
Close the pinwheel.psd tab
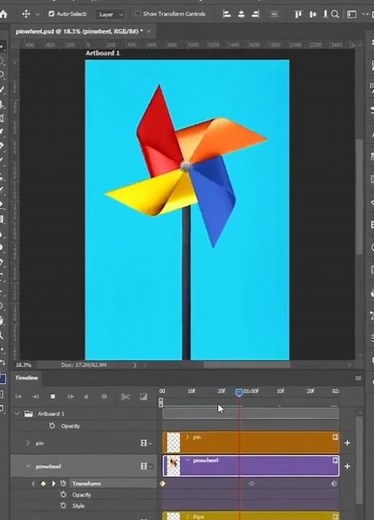[149, 31]
